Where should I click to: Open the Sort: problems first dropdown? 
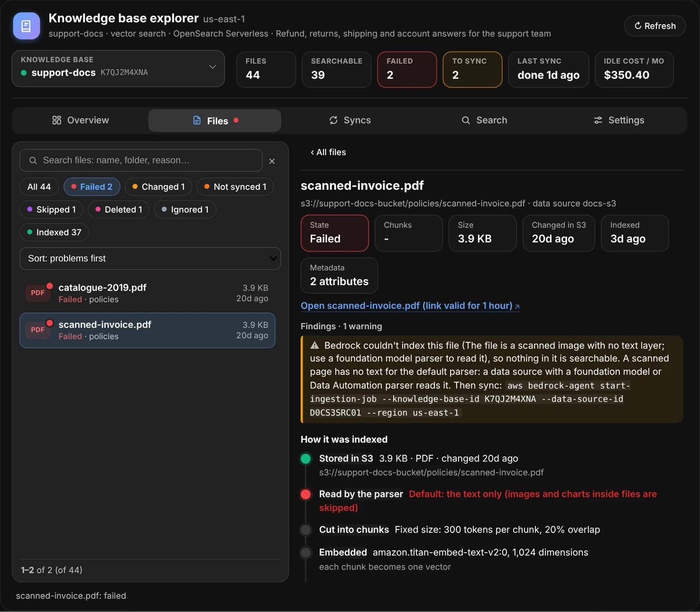[150, 259]
